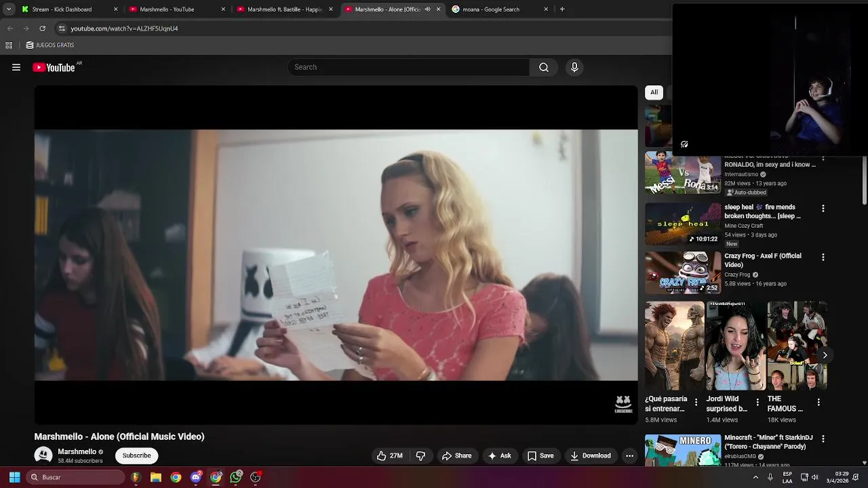Show hidden system tray icons
This screenshot has height=488, width=868.
click(x=755, y=477)
